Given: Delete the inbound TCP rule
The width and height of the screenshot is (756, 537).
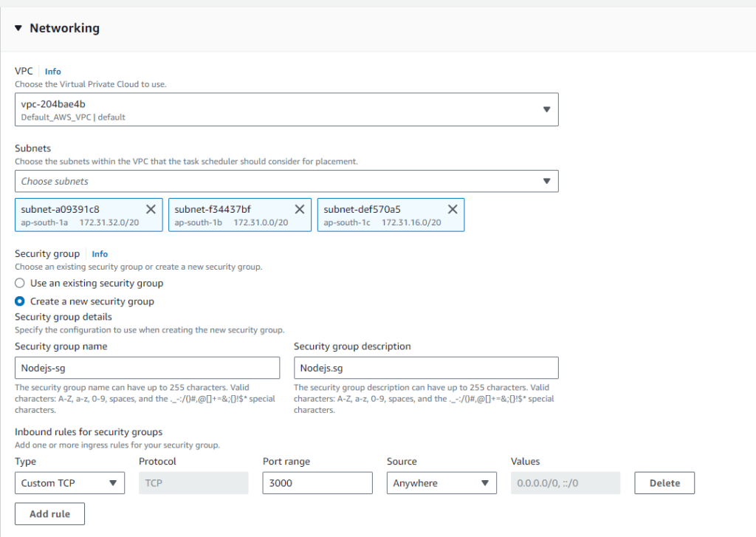Looking at the screenshot, I should tap(664, 483).
